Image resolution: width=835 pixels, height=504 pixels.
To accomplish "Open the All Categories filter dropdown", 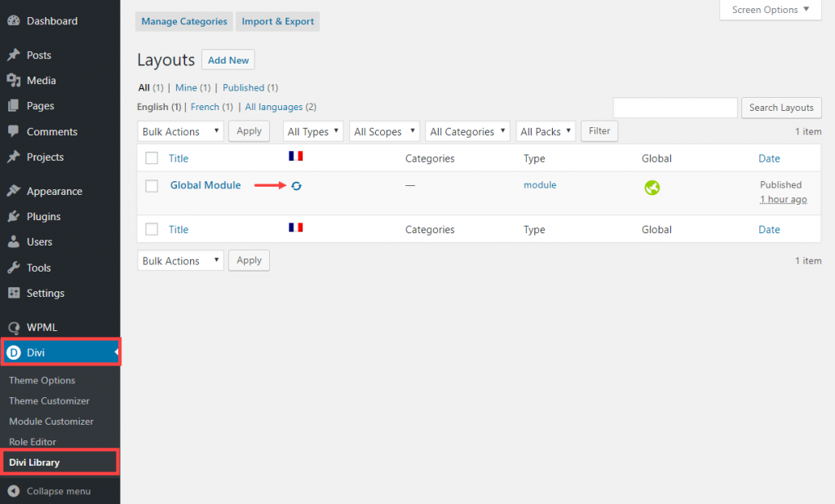I will click(467, 131).
